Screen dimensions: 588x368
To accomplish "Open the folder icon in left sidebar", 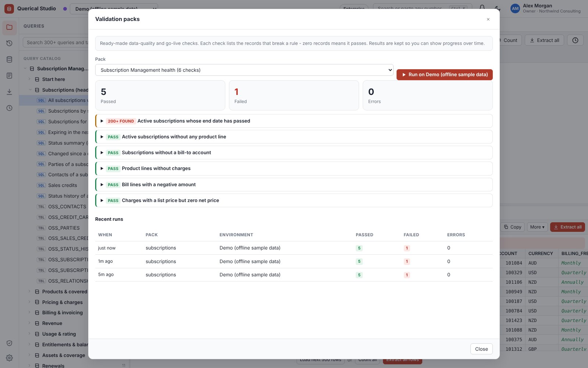I will pyautogui.click(x=10, y=27).
